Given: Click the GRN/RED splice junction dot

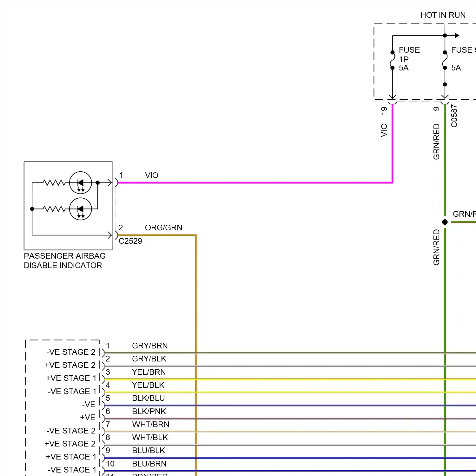Looking at the screenshot, I should (445, 222).
